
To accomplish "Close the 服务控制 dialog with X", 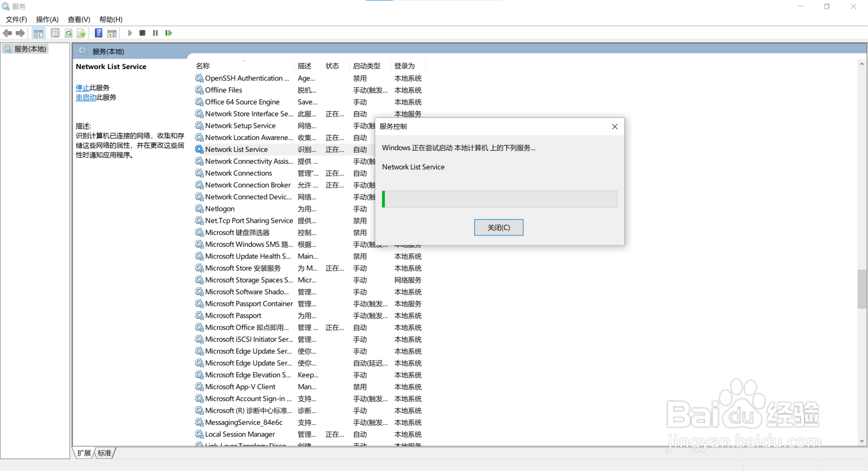I will point(615,127).
